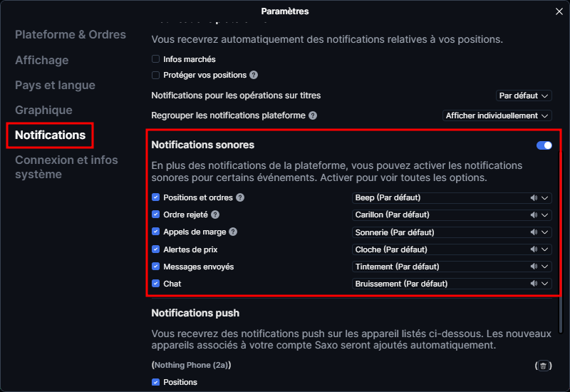Preview the Sonnerie sound via speaker icon
This screenshot has width=570, height=392.
tap(534, 232)
